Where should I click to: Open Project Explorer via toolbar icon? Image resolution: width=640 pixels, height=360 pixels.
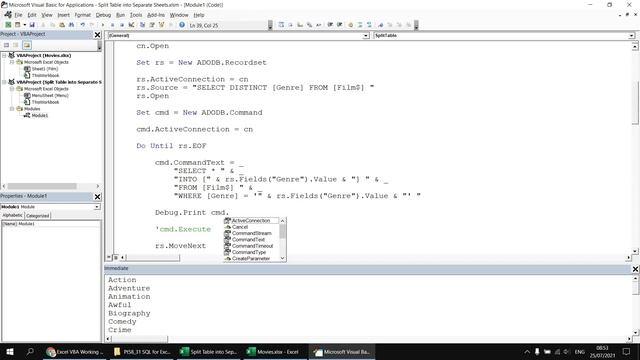pos(142,25)
